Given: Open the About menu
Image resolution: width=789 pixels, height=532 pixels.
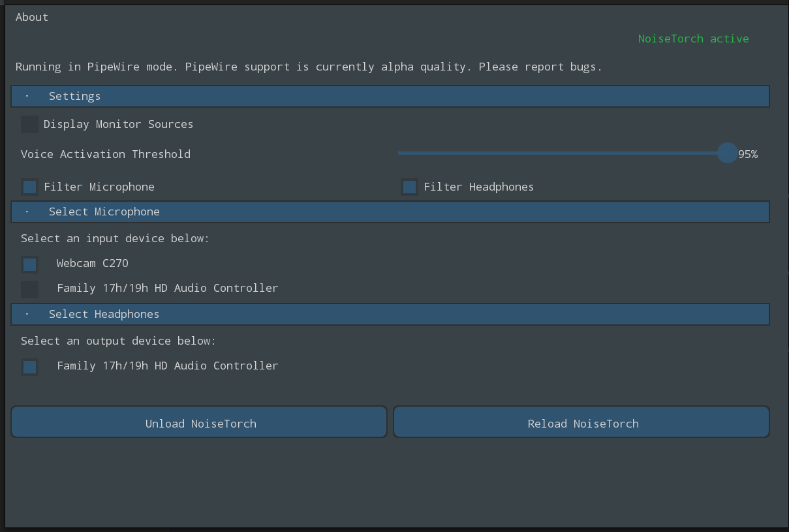Looking at the screenshot, I should coord(32,17).
